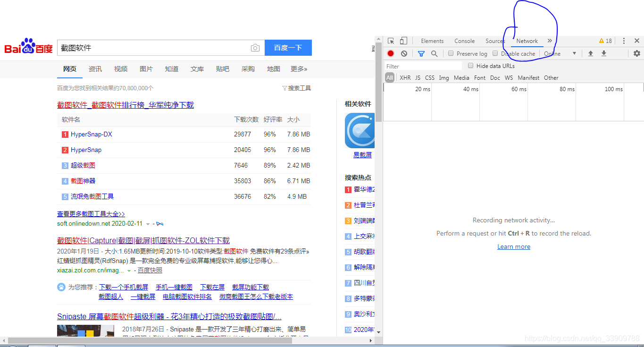Open 搜索工具 filter options
Image resolution: width=644 pixels, height=347 pixels.
pos(296,88)
